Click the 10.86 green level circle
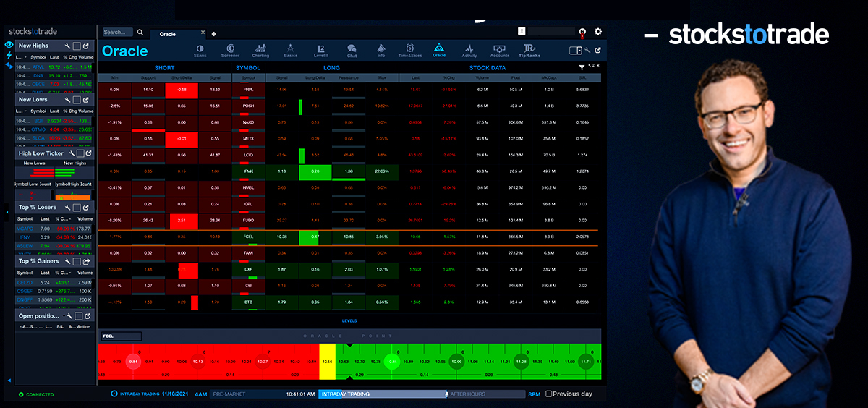Image resolution: width=868 pixels, height=408 pixels. point(392,360)
